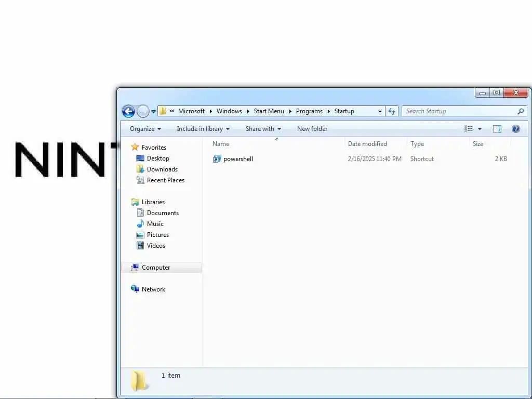This screenshot has height=399, width=532.
Task: Select the powershell file name
Action: pos(238,159)
